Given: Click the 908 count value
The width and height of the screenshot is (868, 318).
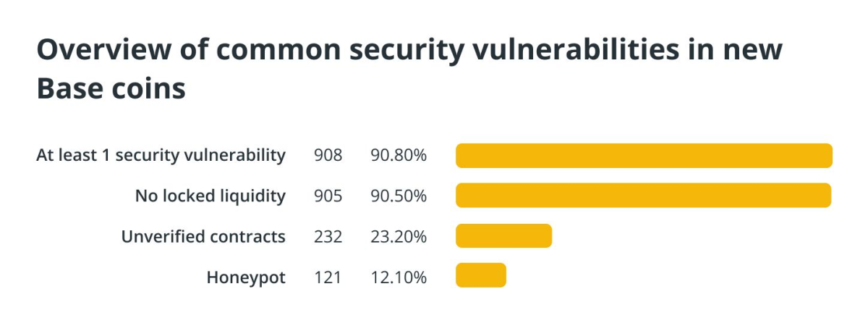Looking at the screenshot, I should tap(328, 155).
